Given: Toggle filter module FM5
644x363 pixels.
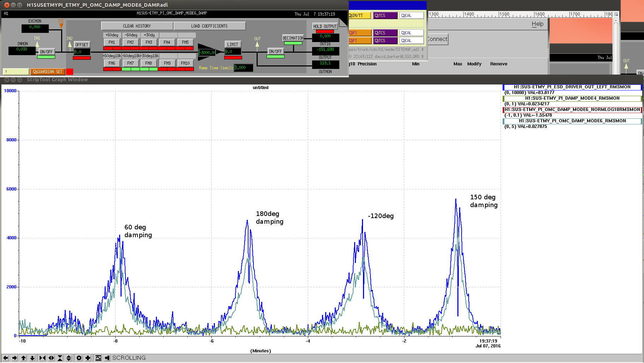Looking at the screenshot, I should 186,42.
